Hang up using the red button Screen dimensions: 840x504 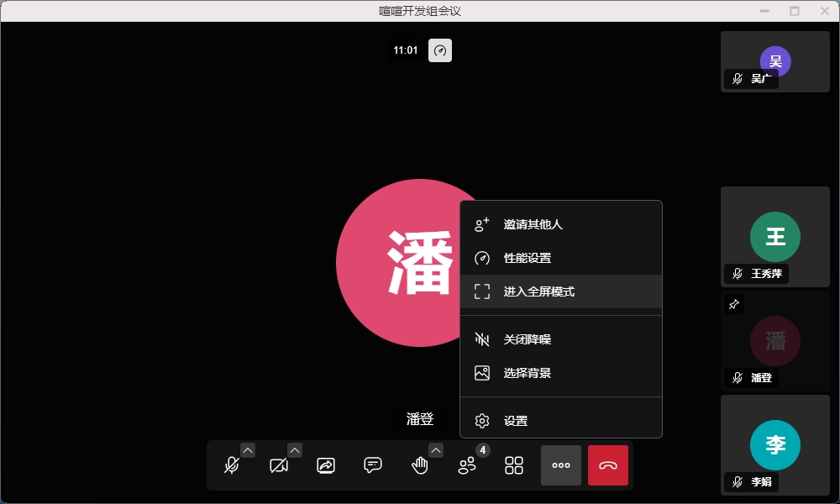click(608, 465)
